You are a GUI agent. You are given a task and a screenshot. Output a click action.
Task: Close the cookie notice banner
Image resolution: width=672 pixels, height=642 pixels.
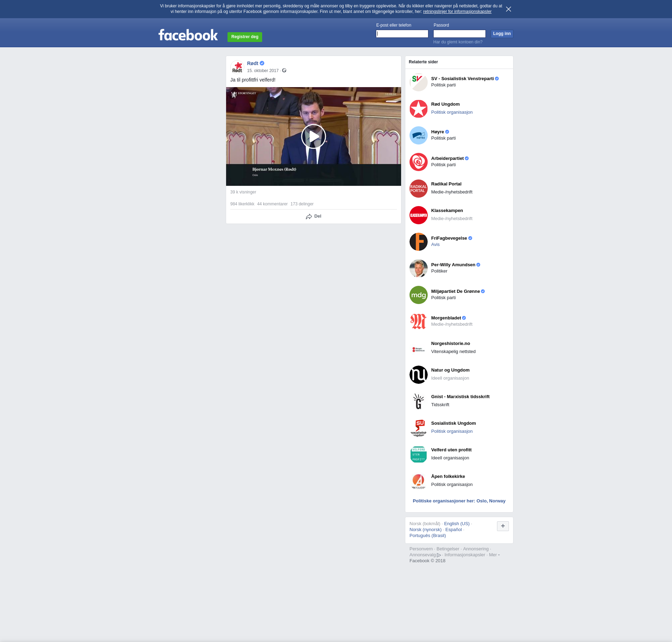coord(508,9)
